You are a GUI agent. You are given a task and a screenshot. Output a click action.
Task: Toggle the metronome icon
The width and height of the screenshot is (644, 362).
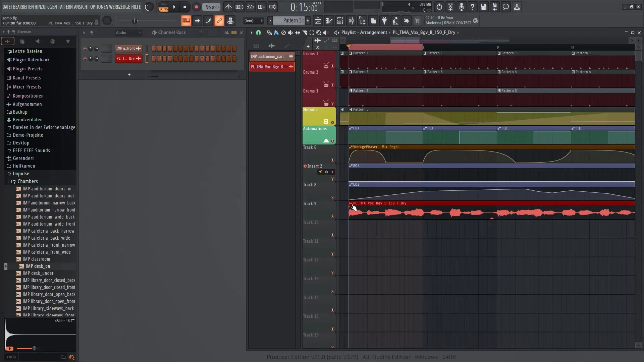pos(228,7)
